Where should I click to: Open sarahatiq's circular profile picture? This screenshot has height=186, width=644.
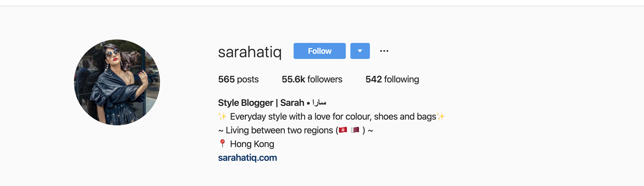[x=117, y=82]
